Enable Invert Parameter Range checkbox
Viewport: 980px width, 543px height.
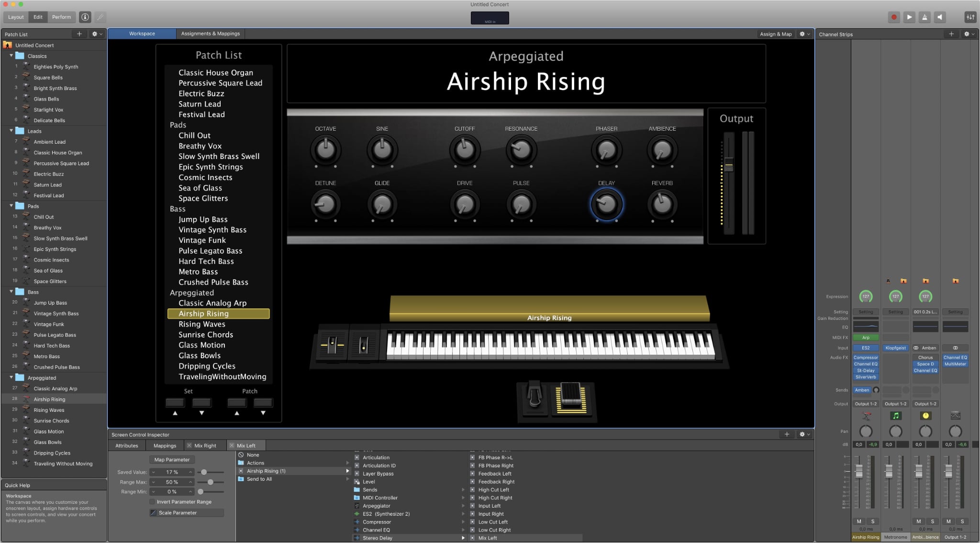click(152, 502)
